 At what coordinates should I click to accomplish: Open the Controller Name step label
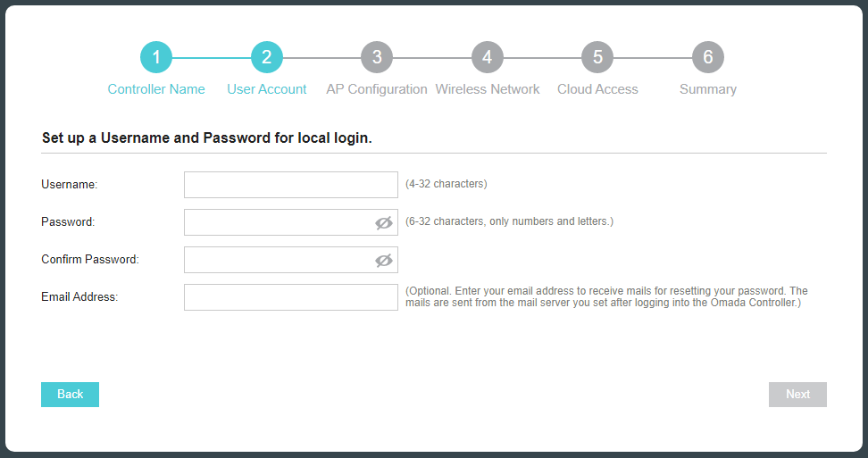[x=156, y=89]
